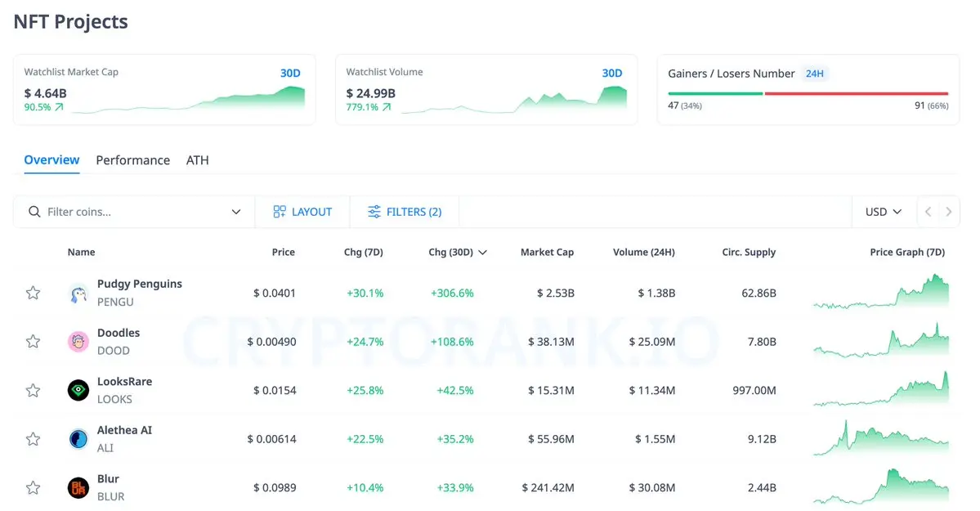Click the red losers bar segment
Screen dimensions: 980x511
coord(857,94)
